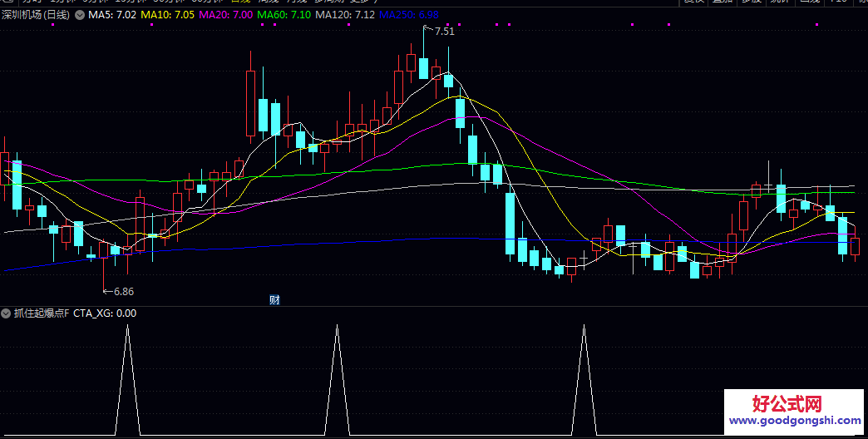Open the 画线 drawing tool button
868x439 pixels.
(805, 2)
